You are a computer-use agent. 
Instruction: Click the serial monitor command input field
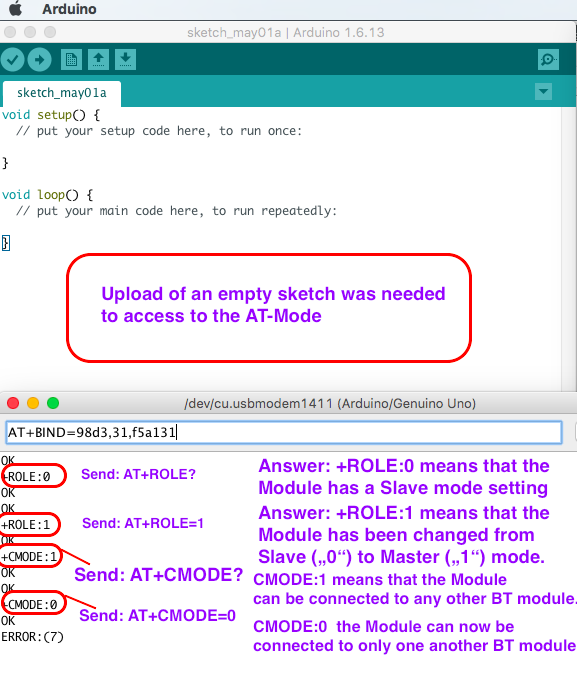(x=284, y=432)
